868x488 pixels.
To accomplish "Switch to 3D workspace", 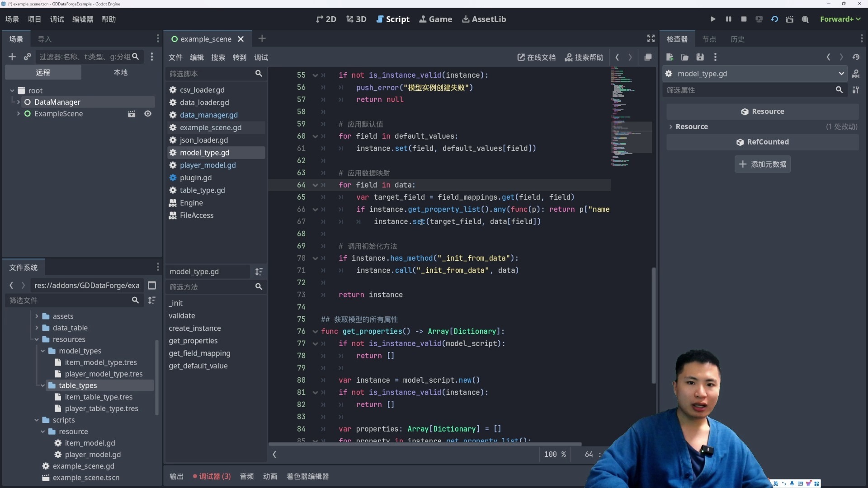I will (x=356, y=19).
